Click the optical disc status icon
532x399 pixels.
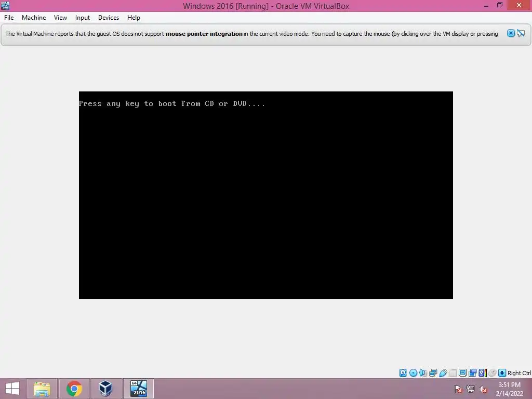tap(413, 373)
